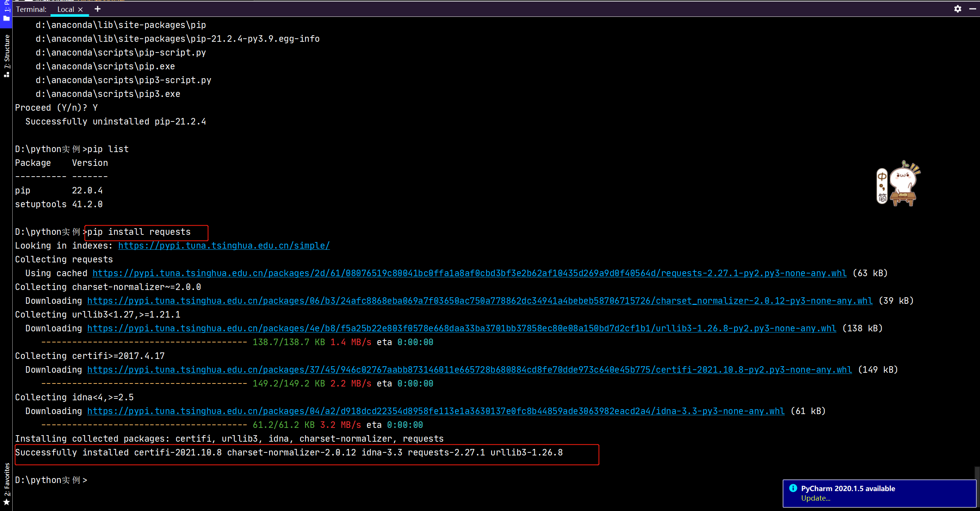Click the Terminal: panel title label
The height and width of the screenshot is (511, 980).
coord(31,10)
